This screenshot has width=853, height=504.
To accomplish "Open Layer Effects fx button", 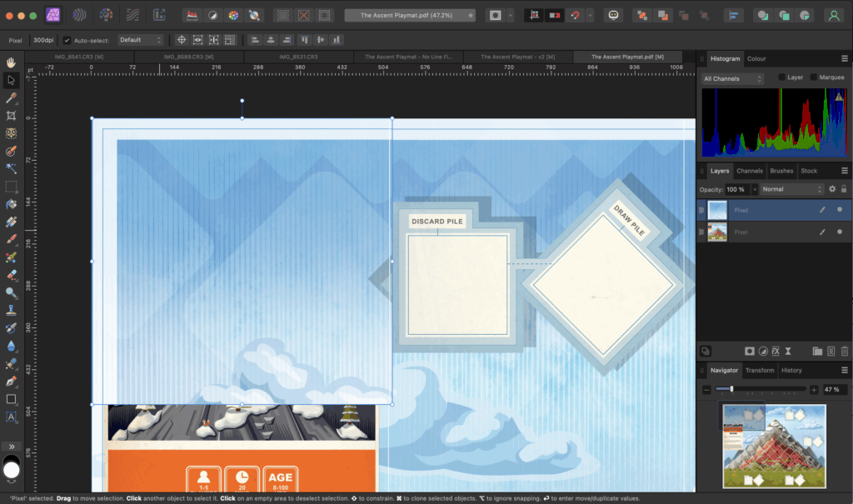I will point(776,351).
